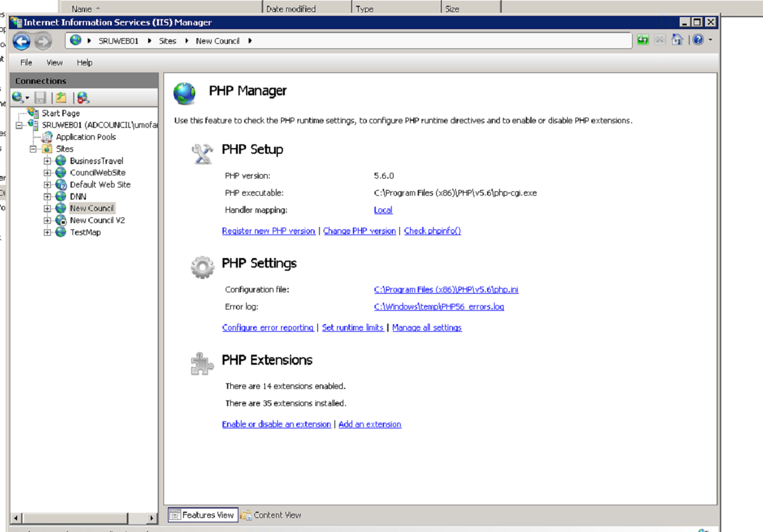Image resolution: width=763 pixels, height=532 pixels.
Task: Open the File menu
Action: (x=25, y=62)
